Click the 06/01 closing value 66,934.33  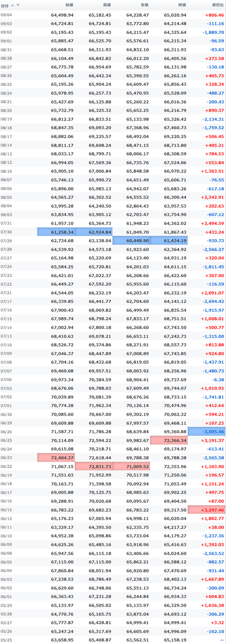coord(175,596)
